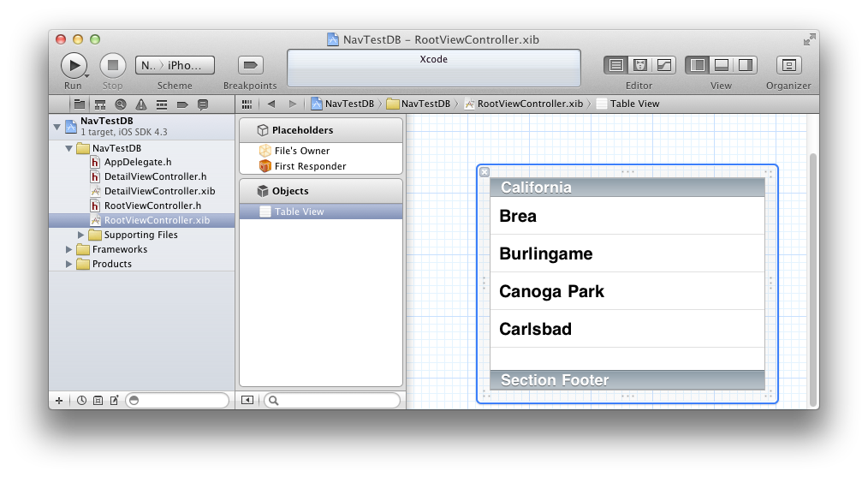Click Table View in the jump bar
The height and width of the screenshot is (477, 868).
(x=628, y=104)
